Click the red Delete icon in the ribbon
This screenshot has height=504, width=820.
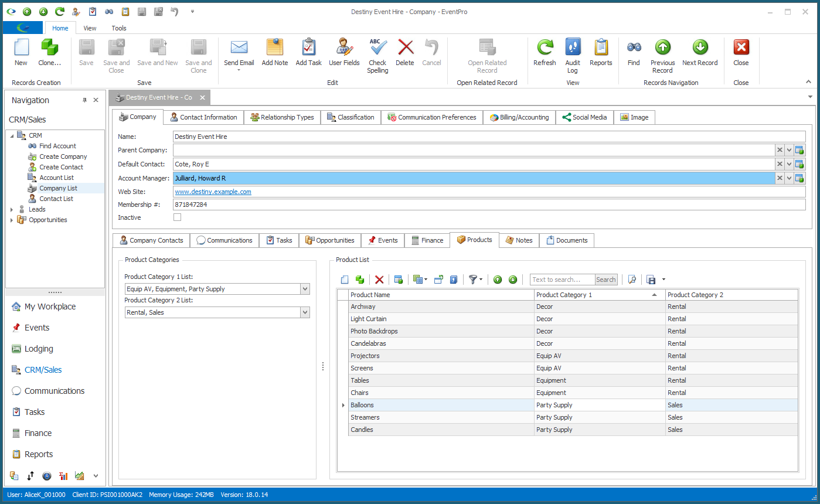click(405, 47)
